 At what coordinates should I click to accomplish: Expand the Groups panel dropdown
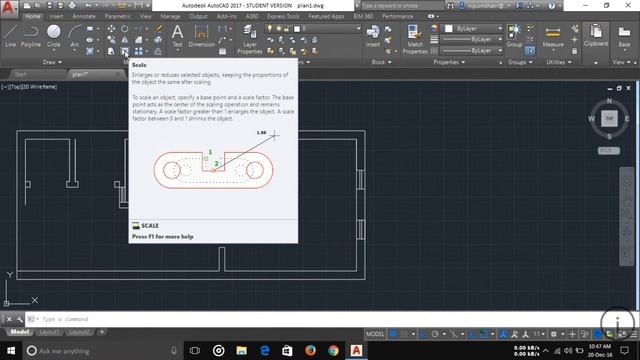[520, 62]
